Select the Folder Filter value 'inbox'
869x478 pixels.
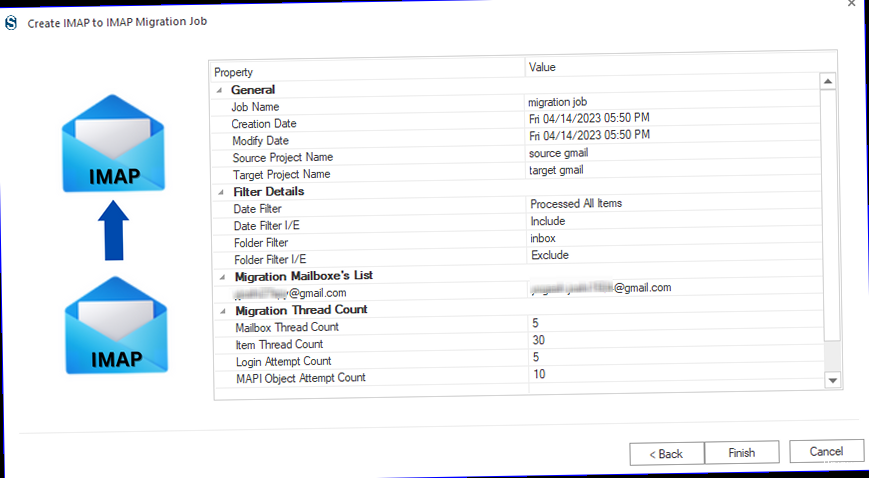tap(543, 238)
